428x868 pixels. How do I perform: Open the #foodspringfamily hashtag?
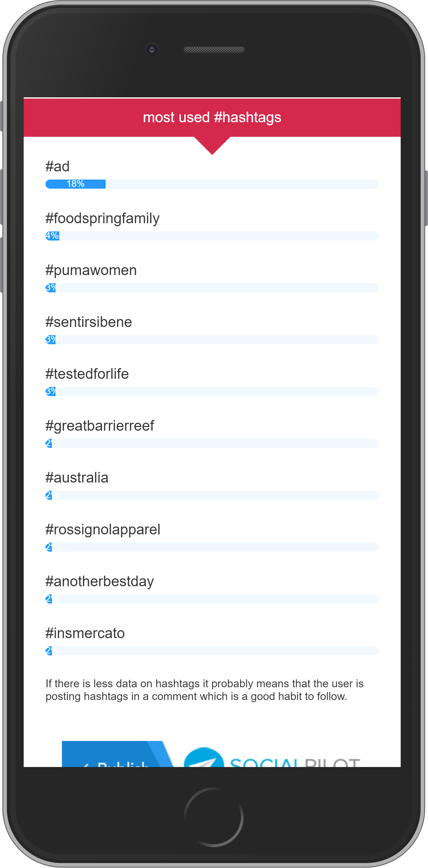pyautogui.click(x=103, y=218)
